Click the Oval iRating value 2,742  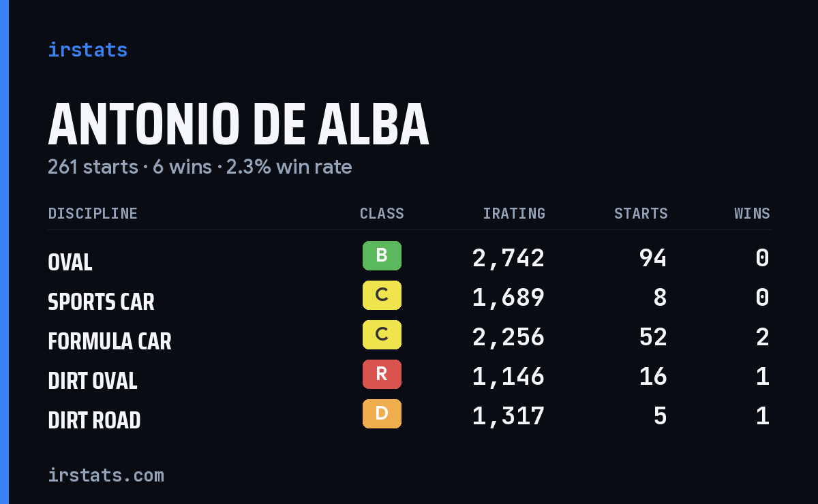pos(509,257)
